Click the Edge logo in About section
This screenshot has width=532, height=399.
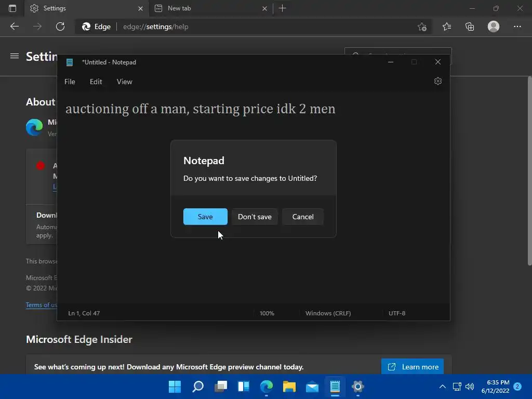(x=34, y=127)
